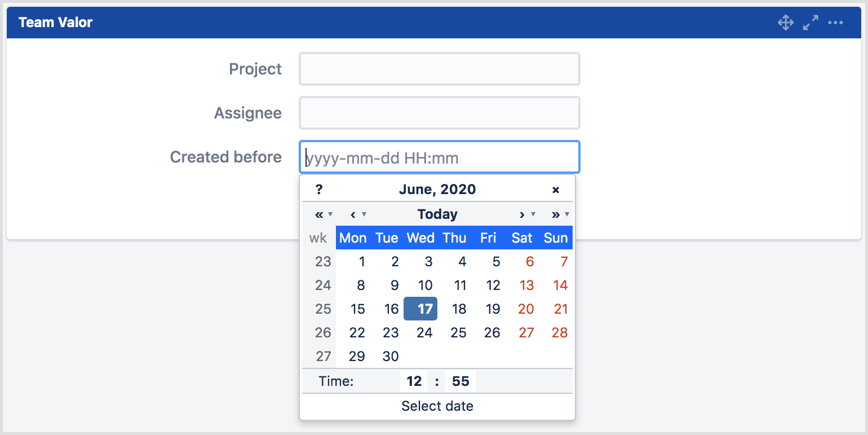868x435 pixels.
Task: Open gadget options via ellipsis icon
Action: coord(835,23)
